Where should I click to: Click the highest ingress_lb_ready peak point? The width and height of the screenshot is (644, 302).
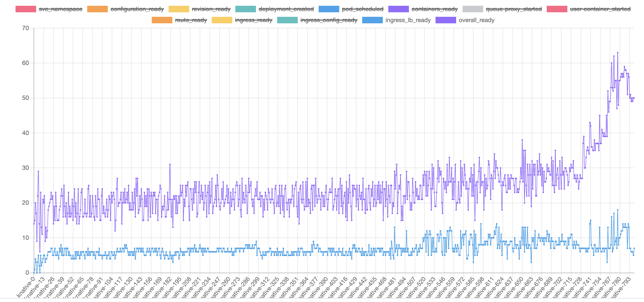(617, 210)
